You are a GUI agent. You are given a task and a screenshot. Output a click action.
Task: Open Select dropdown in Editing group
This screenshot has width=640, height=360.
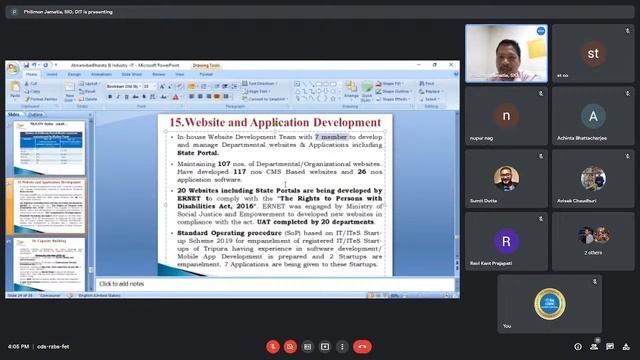429,99
